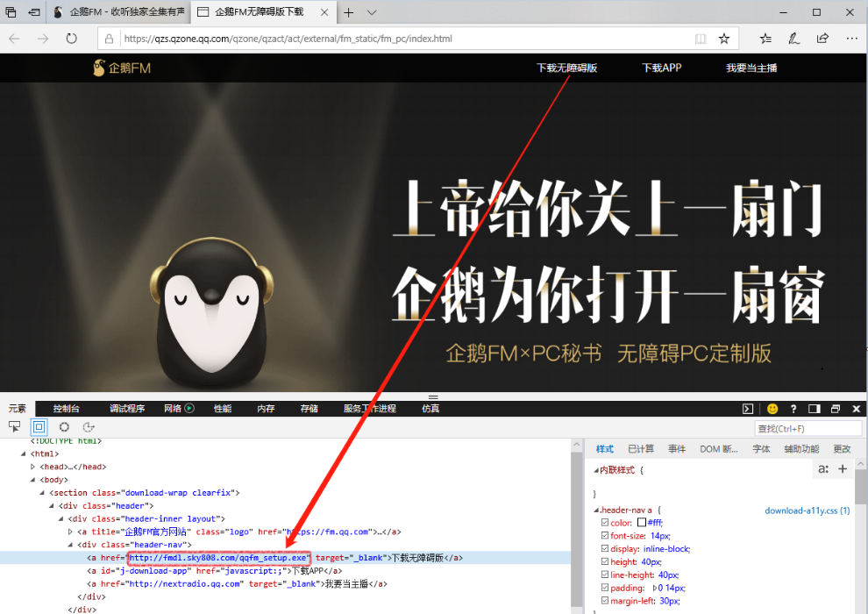The image size is (868, 614).
Task: Open reading view book icon
Action: pyautogui.click(x=700, y=39)
